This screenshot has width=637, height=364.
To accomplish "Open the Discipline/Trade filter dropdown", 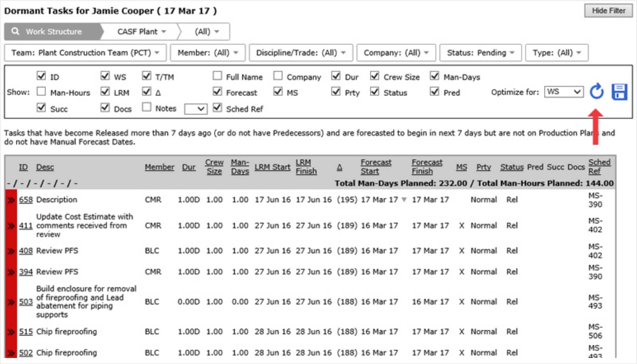I will point(301,53).
